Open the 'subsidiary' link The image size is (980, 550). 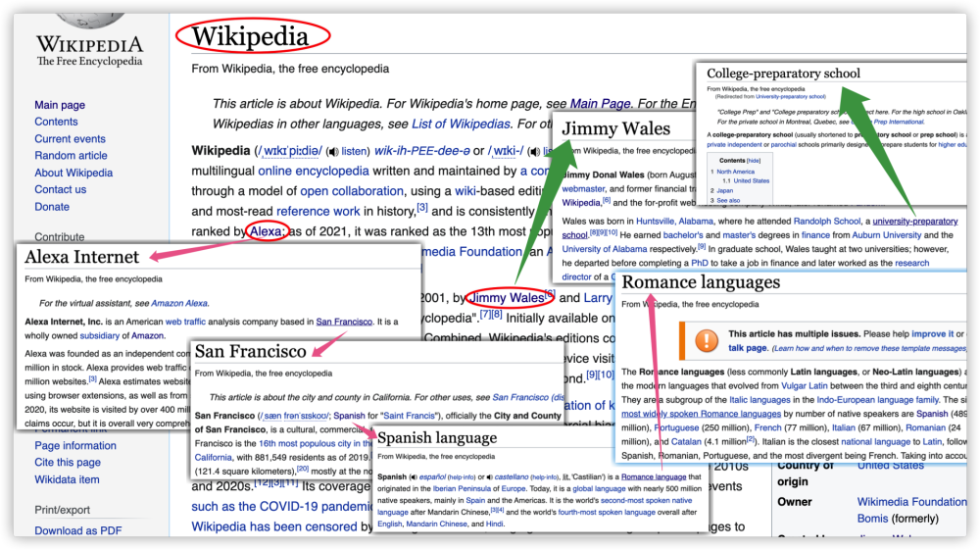(x=99, y=335)
